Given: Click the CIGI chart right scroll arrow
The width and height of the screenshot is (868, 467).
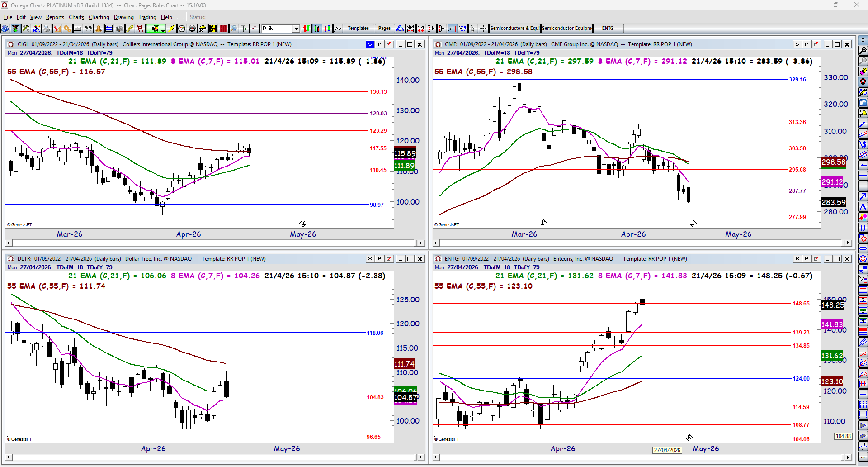Looking at the screenshot, I should (421, 243).
